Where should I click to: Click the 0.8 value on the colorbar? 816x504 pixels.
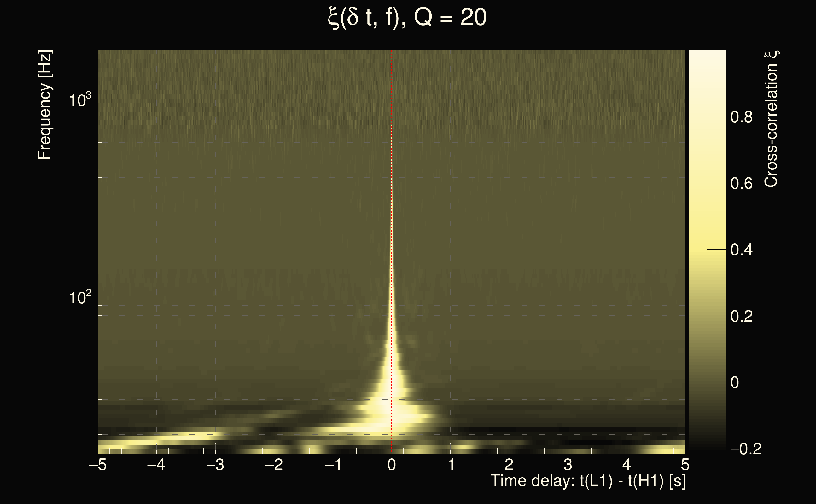pyautogui.click(x=741, y=117)
